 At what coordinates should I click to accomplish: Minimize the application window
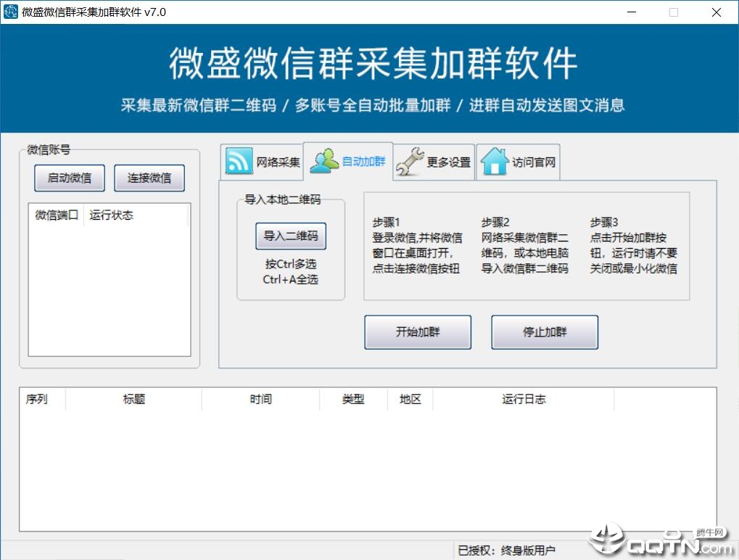[x=632, y=12]
